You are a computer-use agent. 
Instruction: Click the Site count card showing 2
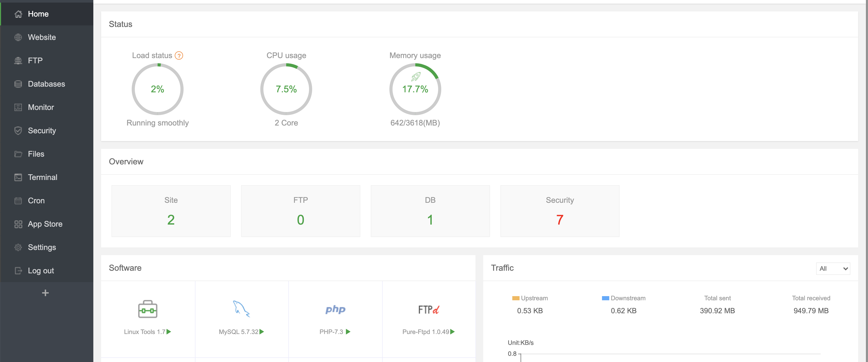pyautogui.click(x=171, y=211)
